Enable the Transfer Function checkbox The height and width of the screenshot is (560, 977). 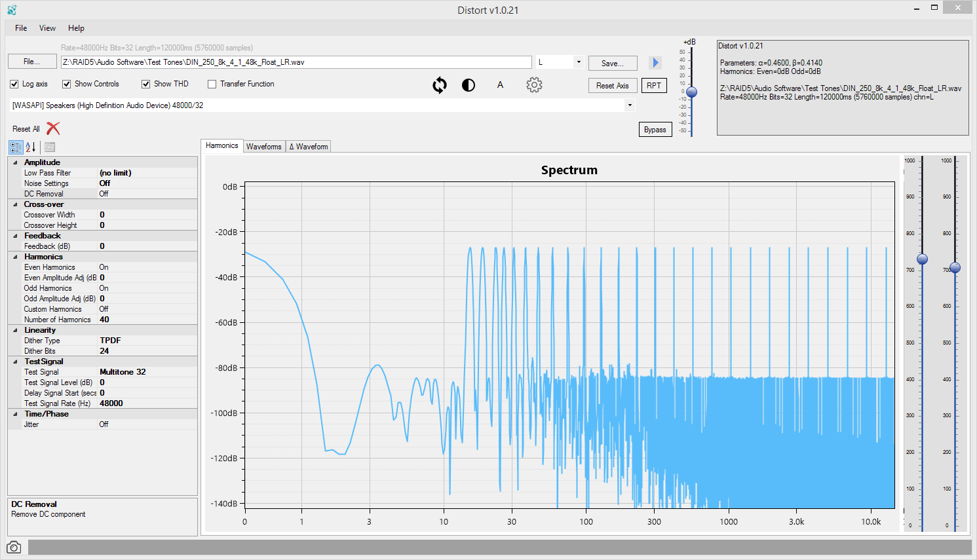[212, 84]
